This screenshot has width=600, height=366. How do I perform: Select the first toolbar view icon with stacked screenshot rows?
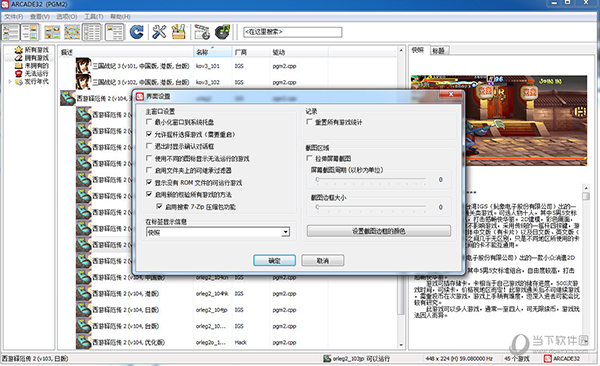11,32
